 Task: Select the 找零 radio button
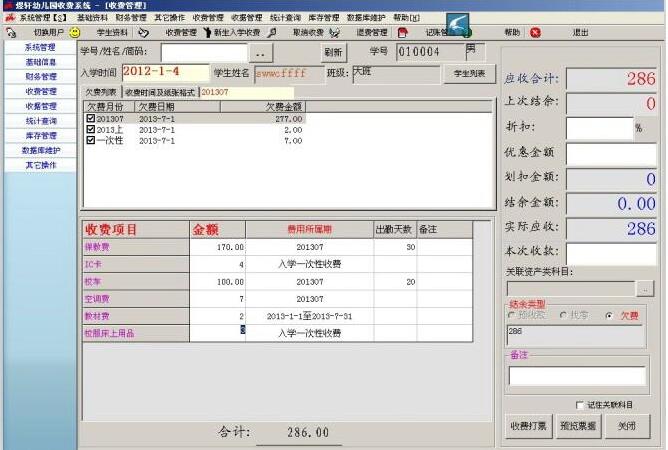click(563, 315)
